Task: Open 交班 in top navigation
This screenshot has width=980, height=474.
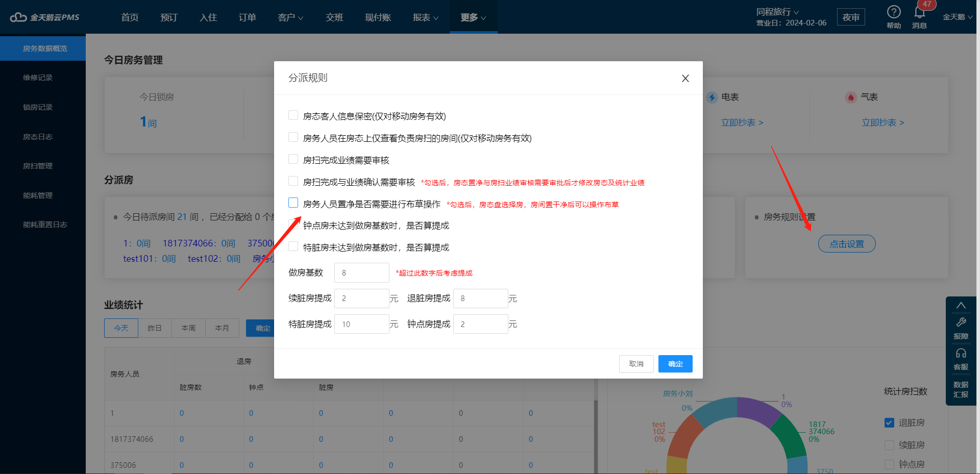Action: 334,17
